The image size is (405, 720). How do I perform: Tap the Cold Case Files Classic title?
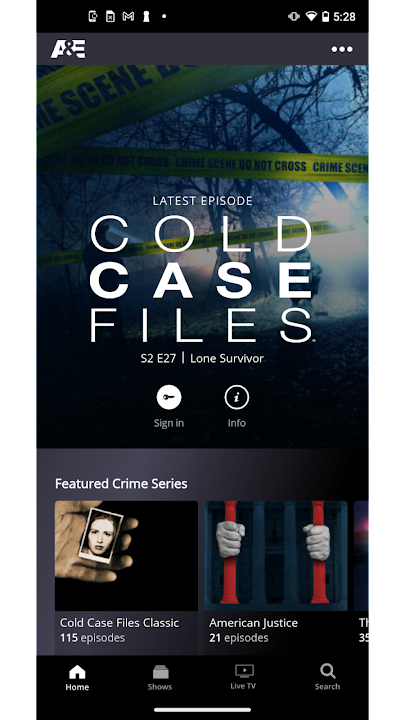pos(119,623)
